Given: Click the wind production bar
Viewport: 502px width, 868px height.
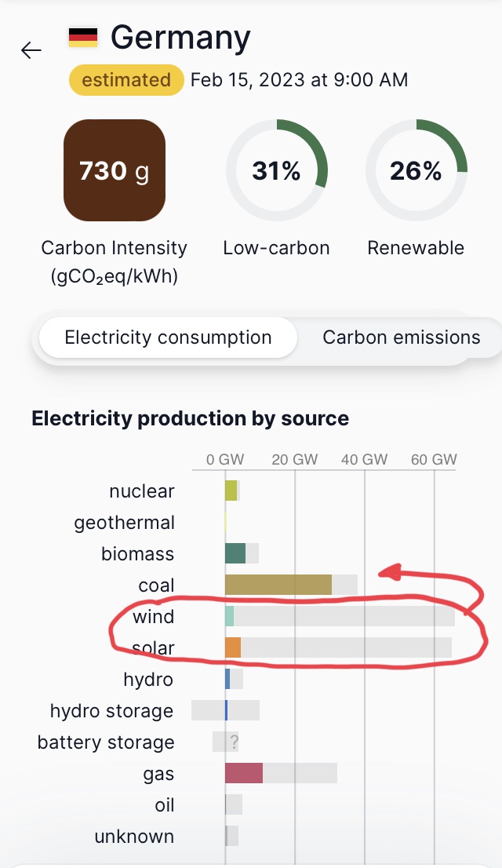Looking at the screenshot, I should 230,617.
